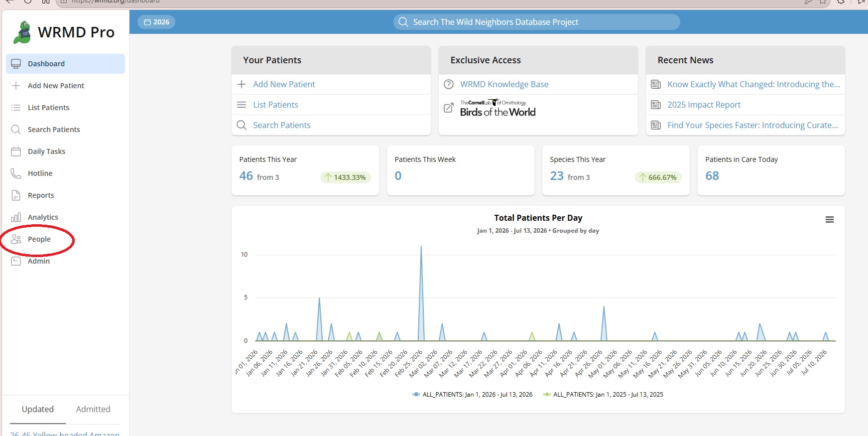Open the 2026 year selector

[156, 22]
